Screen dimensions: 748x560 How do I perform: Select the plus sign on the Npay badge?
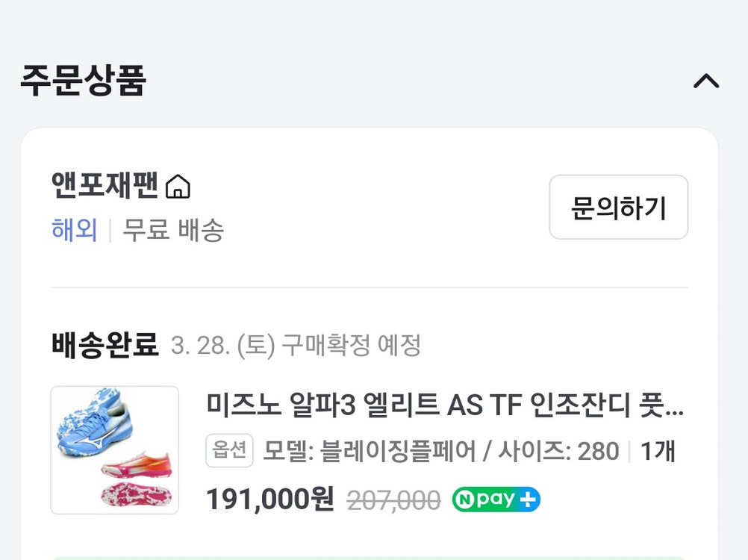pyautogui.click(x=528, y=498)
